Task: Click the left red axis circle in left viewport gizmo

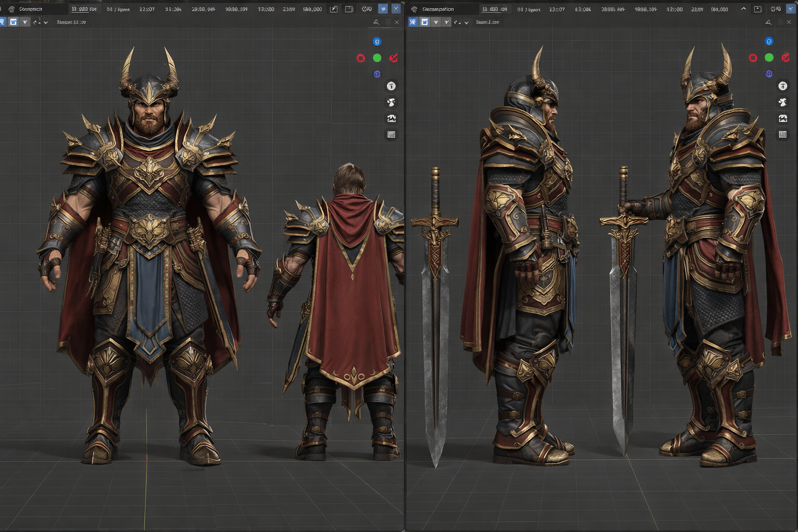Action: coord(361,58)
